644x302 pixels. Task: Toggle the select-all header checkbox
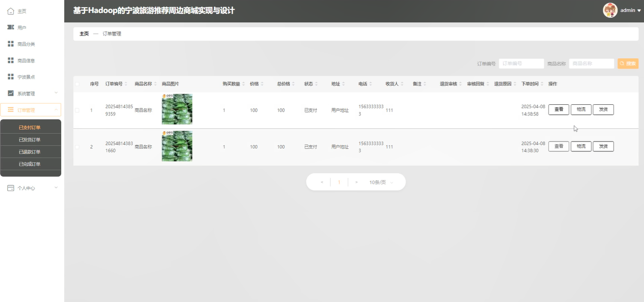point(77,84)
